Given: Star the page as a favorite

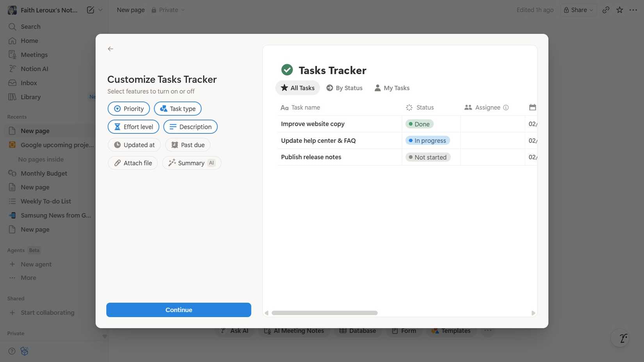Looking at the screenshot, I should pyautogui.click(x=619, y=10).
